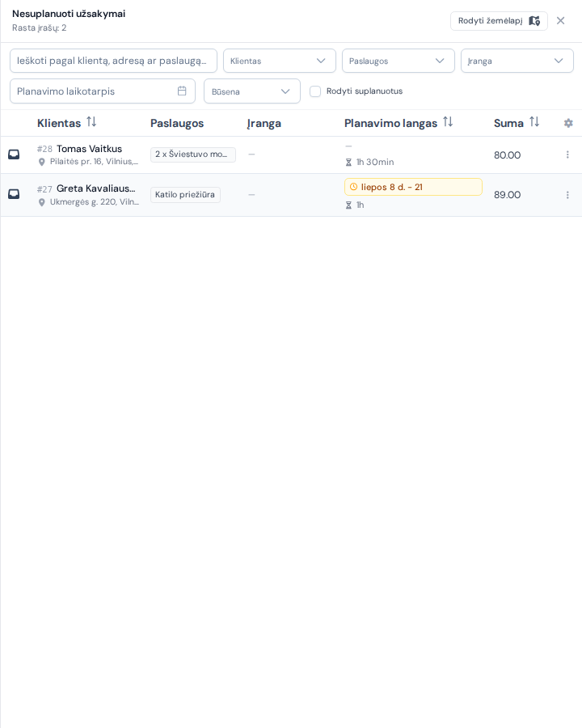The width and height of the screenshot is (582, 728).
Task: Open the Būsena dropdown
Action: (x=252, y=91)
